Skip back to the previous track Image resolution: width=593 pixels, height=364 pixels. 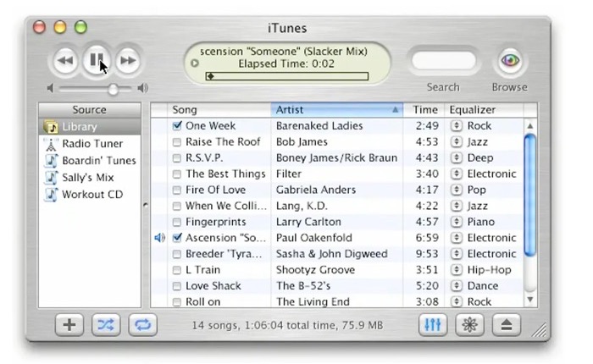[64, 60]
